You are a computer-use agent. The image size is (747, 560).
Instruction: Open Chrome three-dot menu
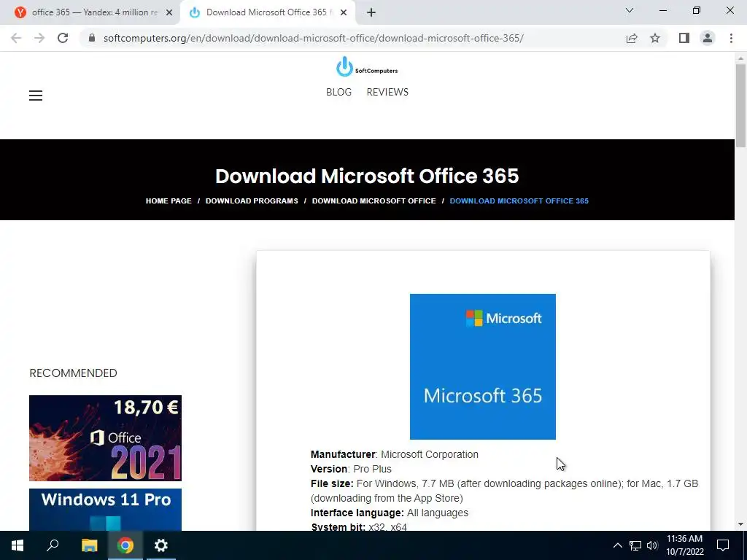tap(731, 38)
